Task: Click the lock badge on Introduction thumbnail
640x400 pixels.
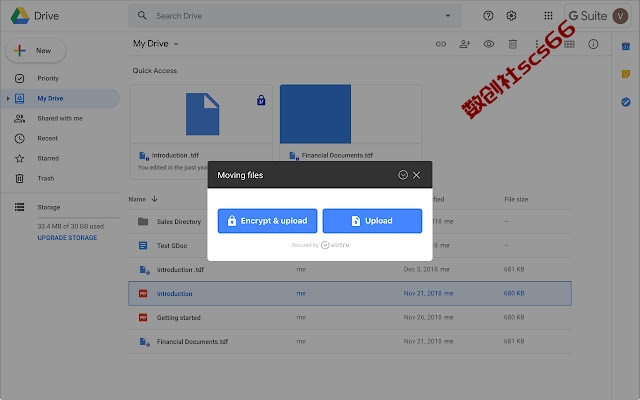Action: pos(261,100)
